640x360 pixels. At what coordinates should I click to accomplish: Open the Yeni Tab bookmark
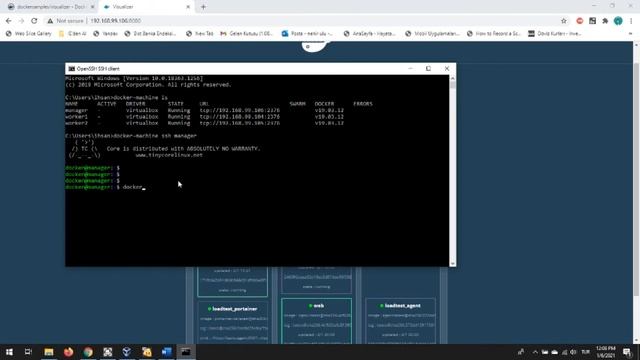point(200,34)
